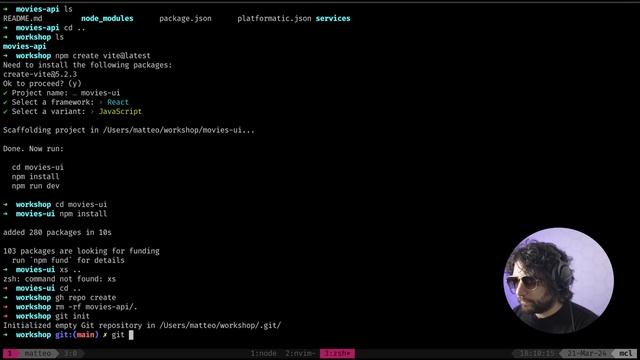Click the 'movies-ui npm install' prompt line
640x360 pixels.
[55, 214]
